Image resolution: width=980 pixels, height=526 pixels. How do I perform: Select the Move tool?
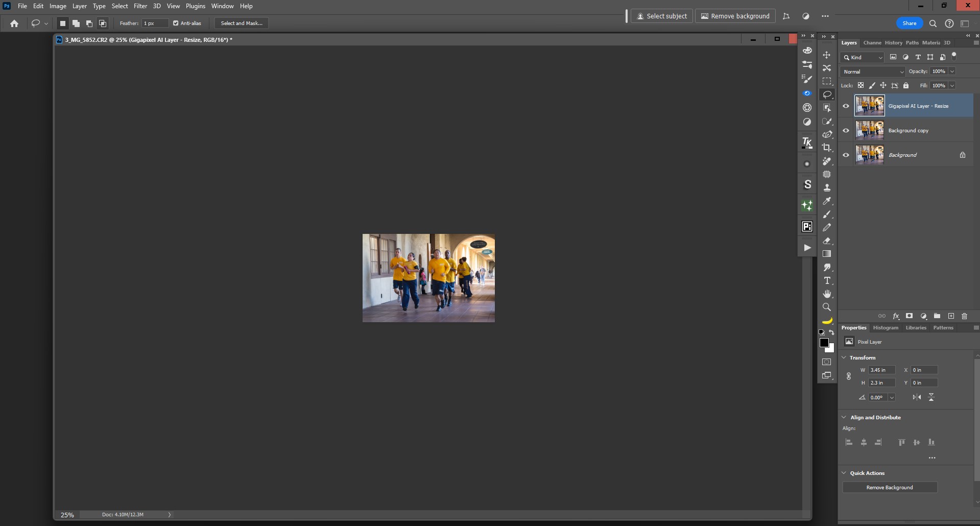coord(826,55)
